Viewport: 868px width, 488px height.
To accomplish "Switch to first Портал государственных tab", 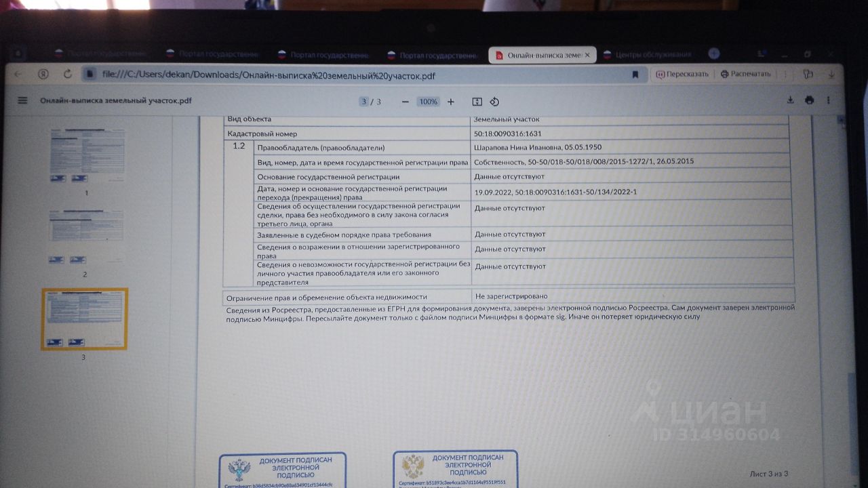I will pyautogui.click(x=100, y=54).
